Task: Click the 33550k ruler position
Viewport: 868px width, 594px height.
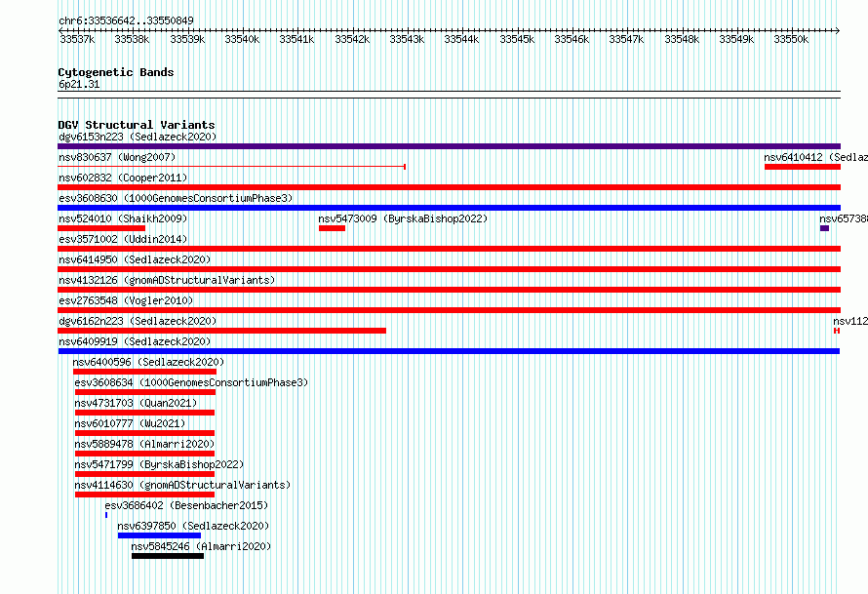Action: (x=791, y=39)
